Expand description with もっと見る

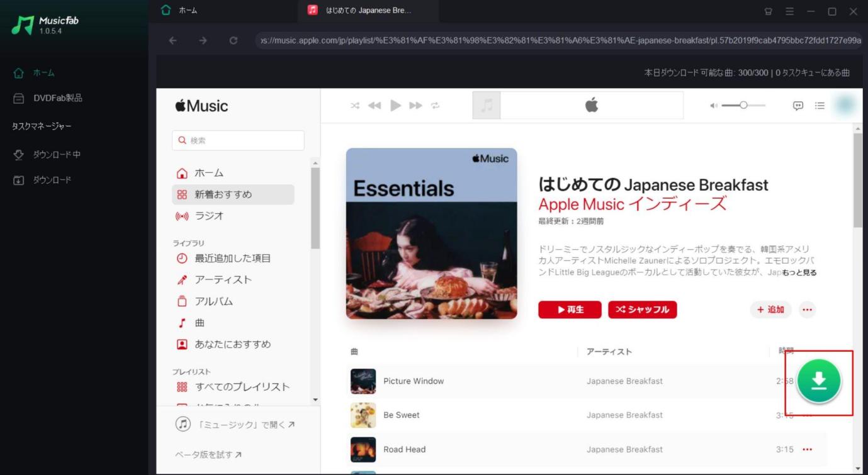799,272
